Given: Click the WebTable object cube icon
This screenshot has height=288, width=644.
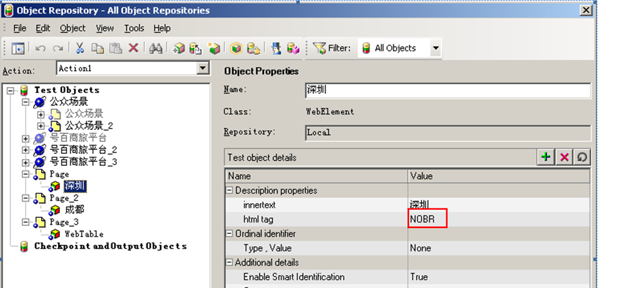Looking at the screenshot, I should [x=54, y=234].
